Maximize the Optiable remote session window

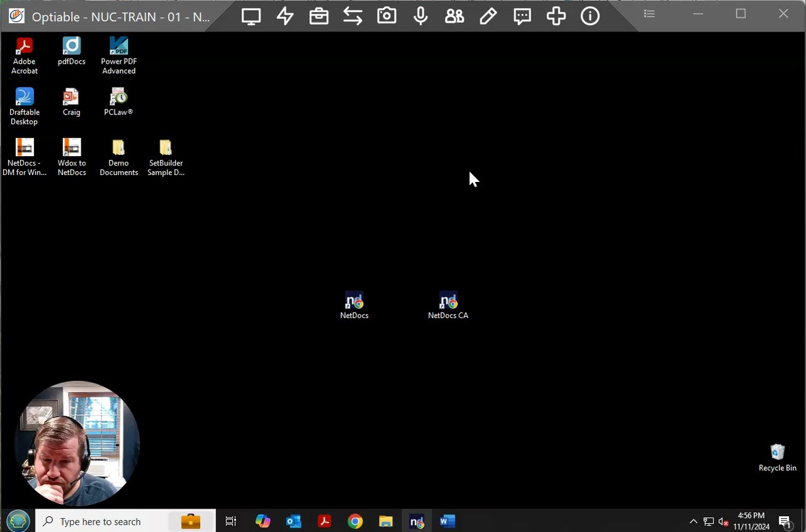pyautogui.click(x=741, y=13)
